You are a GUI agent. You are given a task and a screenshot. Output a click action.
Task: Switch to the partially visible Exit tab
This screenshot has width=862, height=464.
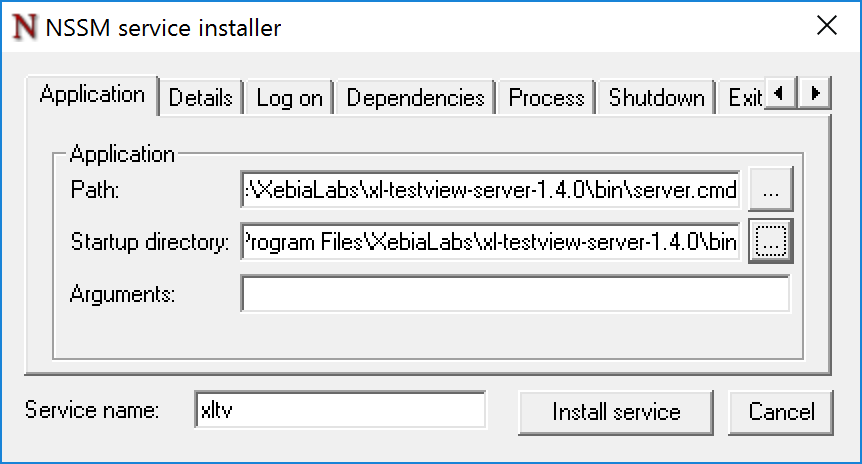pos(745,98)
